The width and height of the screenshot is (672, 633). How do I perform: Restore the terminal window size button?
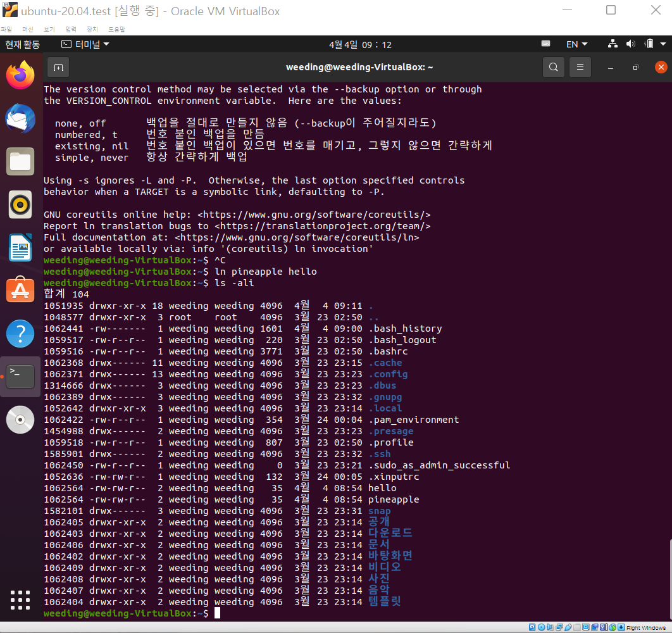pyautogui.click(x=635, y=67)
